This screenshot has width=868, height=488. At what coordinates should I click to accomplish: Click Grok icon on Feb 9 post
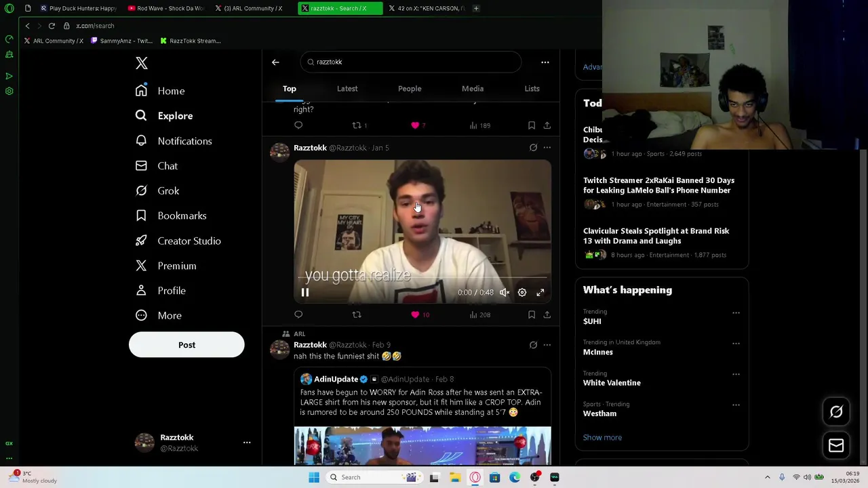coord(533,345)
